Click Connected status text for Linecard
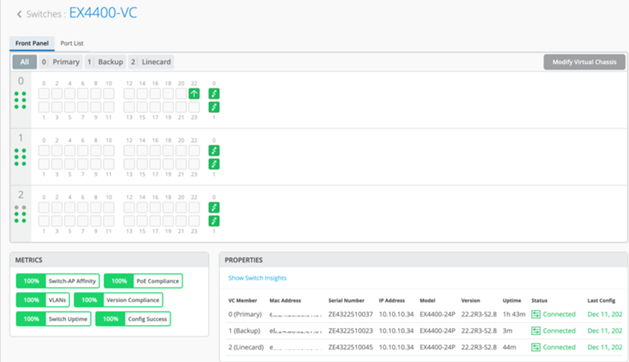 pos(559,347)
